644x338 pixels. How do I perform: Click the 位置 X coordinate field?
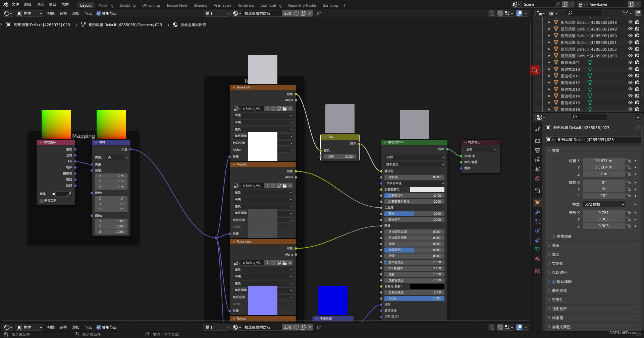coord(604,161)
